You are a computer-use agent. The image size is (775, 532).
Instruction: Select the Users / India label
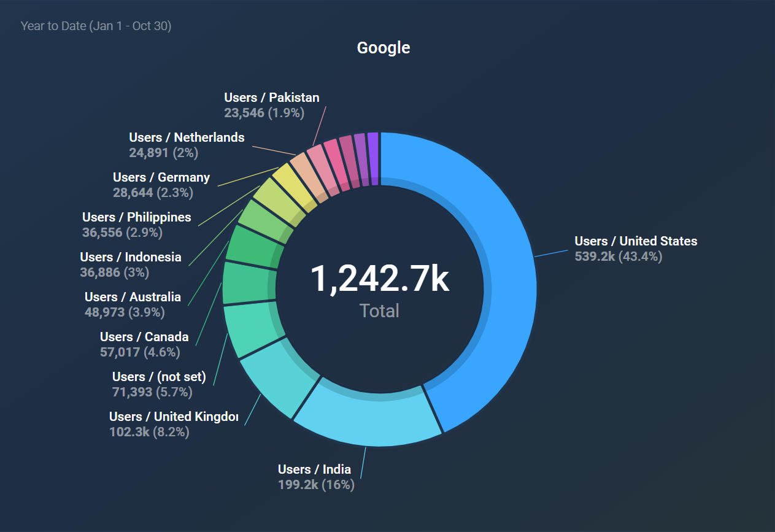pyautogui.click(x=314, y=469)
